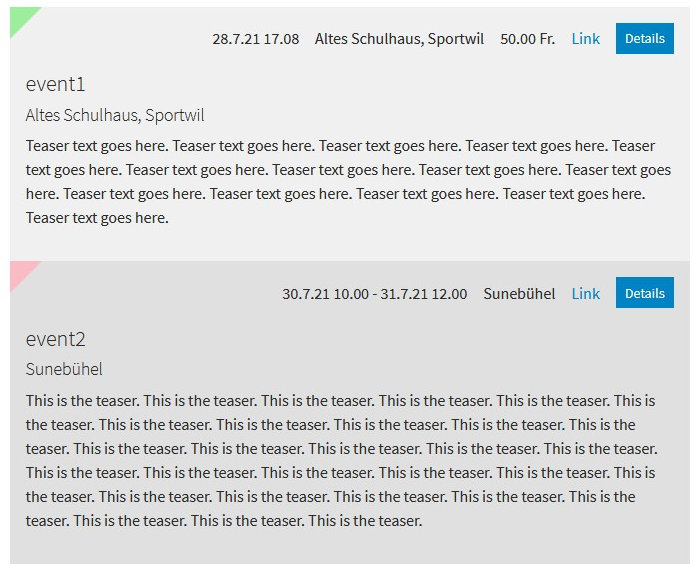
Task: Click the pink corner triangle on event2
Action: (20, 272)
